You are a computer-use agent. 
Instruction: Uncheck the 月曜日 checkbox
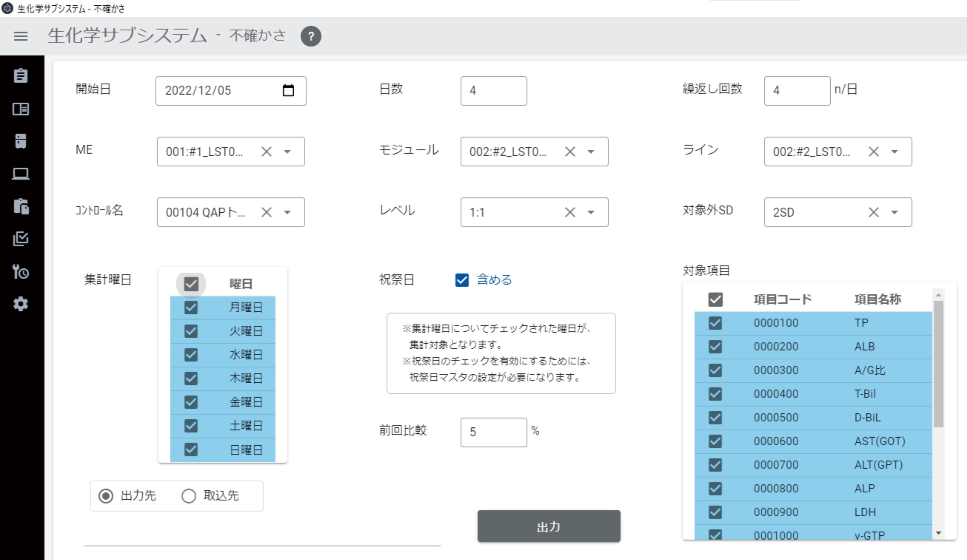(x=191, y=307)
